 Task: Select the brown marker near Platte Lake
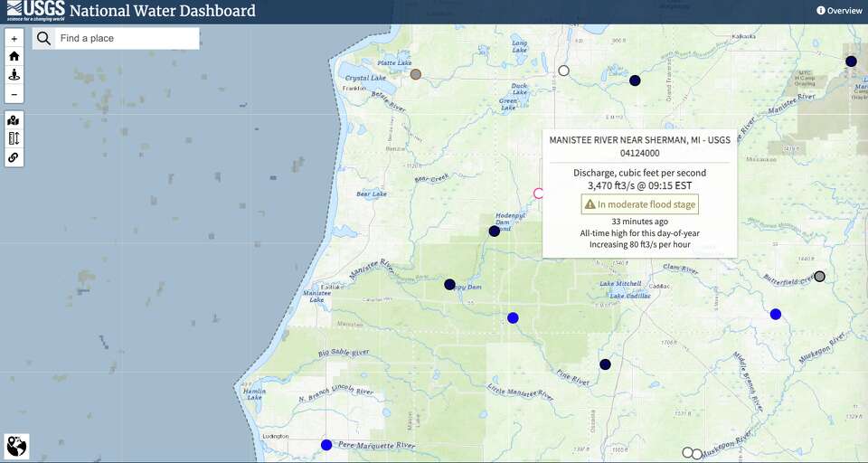[x=416, y=74]
